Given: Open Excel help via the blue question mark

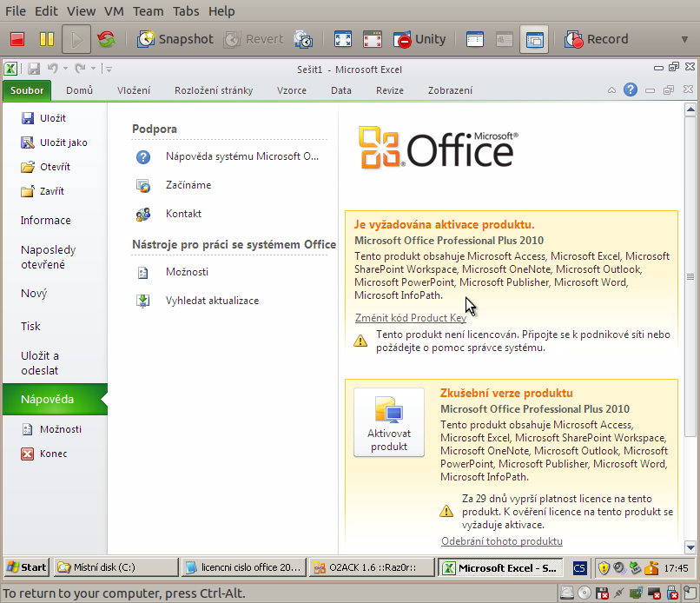Looking at the screenshot, I should click(631, 89).
